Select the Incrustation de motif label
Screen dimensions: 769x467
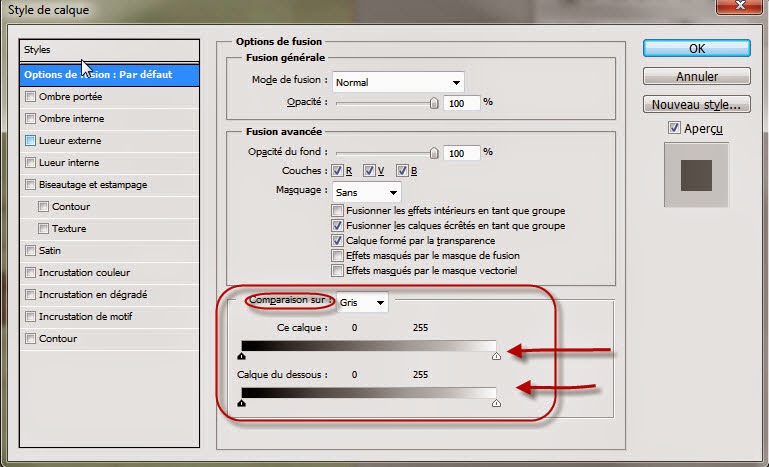pos(86,317)
